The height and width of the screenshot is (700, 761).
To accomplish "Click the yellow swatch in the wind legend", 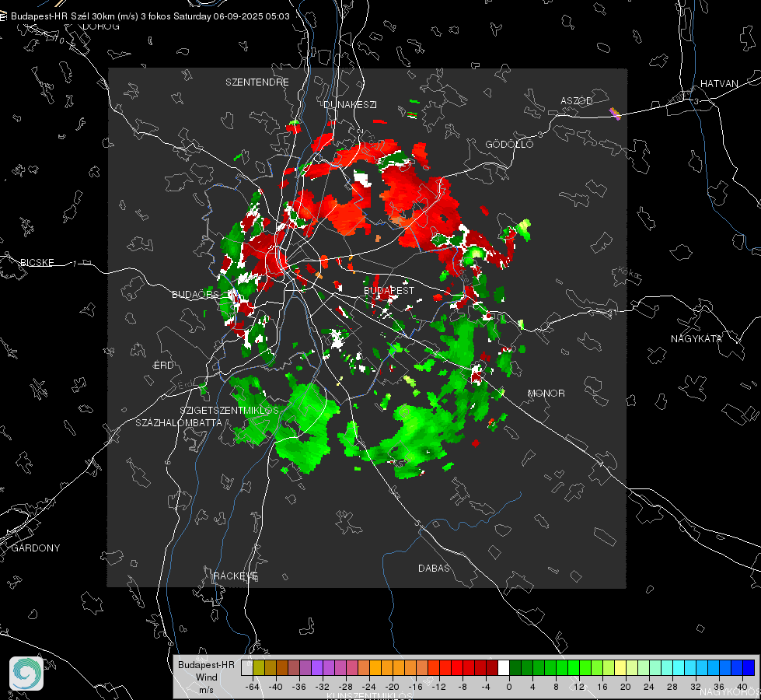I will [620, 668].
